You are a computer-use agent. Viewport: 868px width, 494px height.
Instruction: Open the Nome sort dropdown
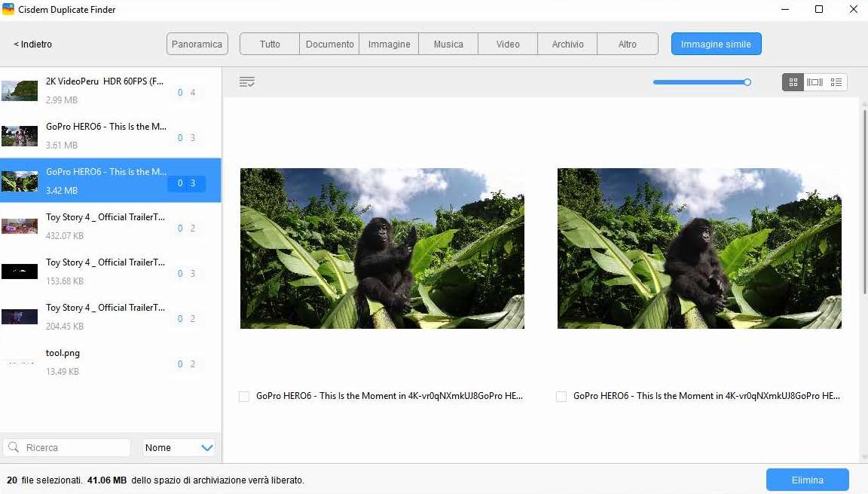coord(179,448)
